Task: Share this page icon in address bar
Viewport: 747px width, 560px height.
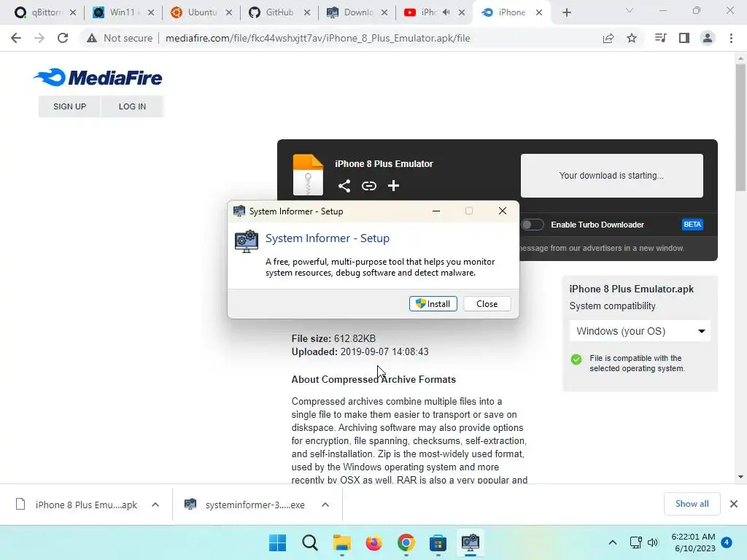Action: click(608, 38)
